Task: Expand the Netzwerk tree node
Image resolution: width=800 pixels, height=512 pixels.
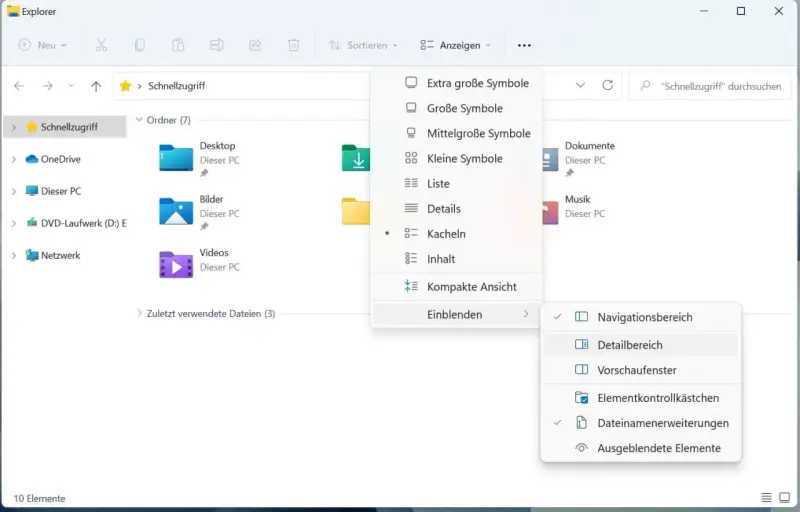Action: pyautogui.click(x=14, y=255)
